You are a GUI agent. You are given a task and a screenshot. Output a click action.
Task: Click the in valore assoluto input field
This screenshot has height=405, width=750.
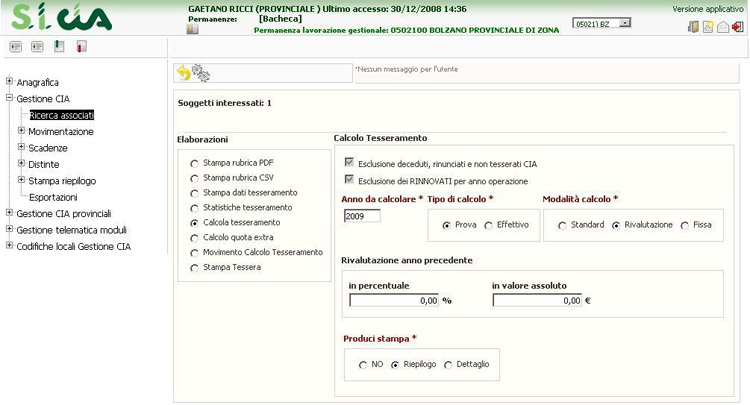click(x=537, y=300)
